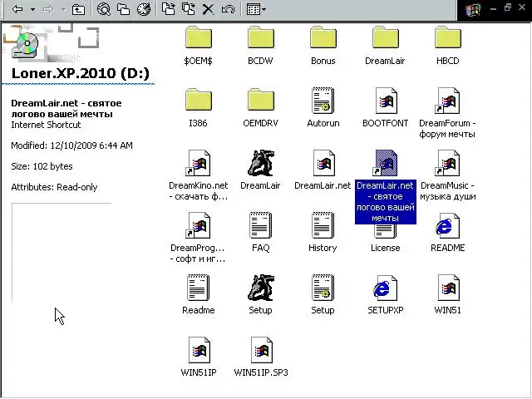Restore down the Explorer window
Image resolution: width=532 pixels, height=399 pixels.
coord(508,7)
